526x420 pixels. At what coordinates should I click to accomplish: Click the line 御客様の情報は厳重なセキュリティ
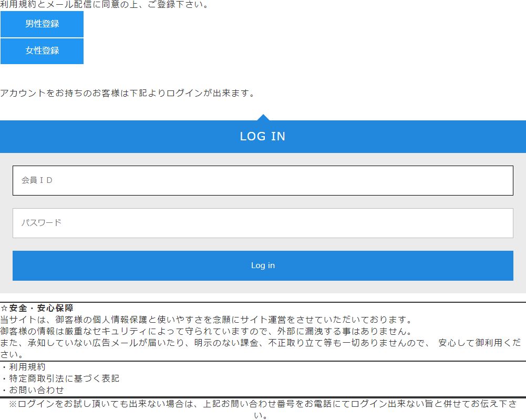tap(207, 332)
